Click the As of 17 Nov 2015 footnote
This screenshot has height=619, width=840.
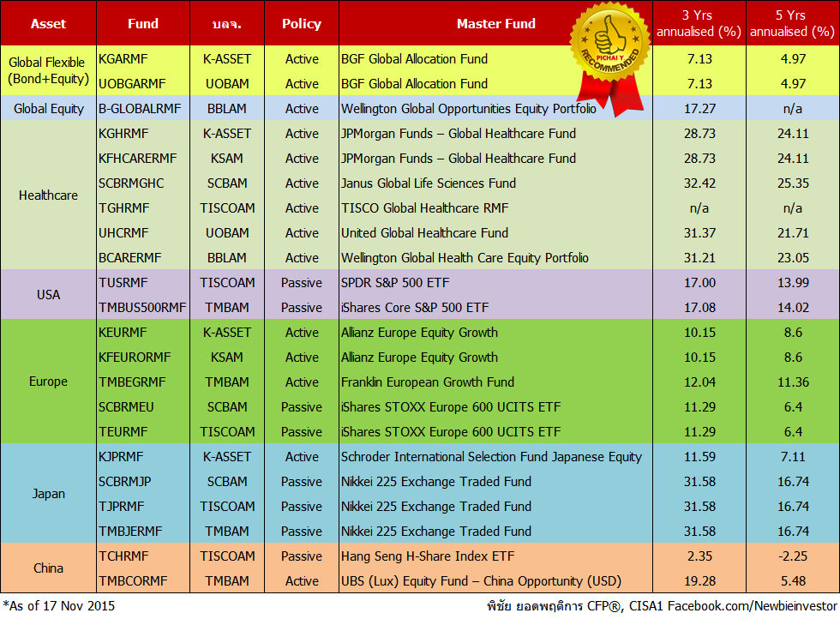(x=58, y=606)
